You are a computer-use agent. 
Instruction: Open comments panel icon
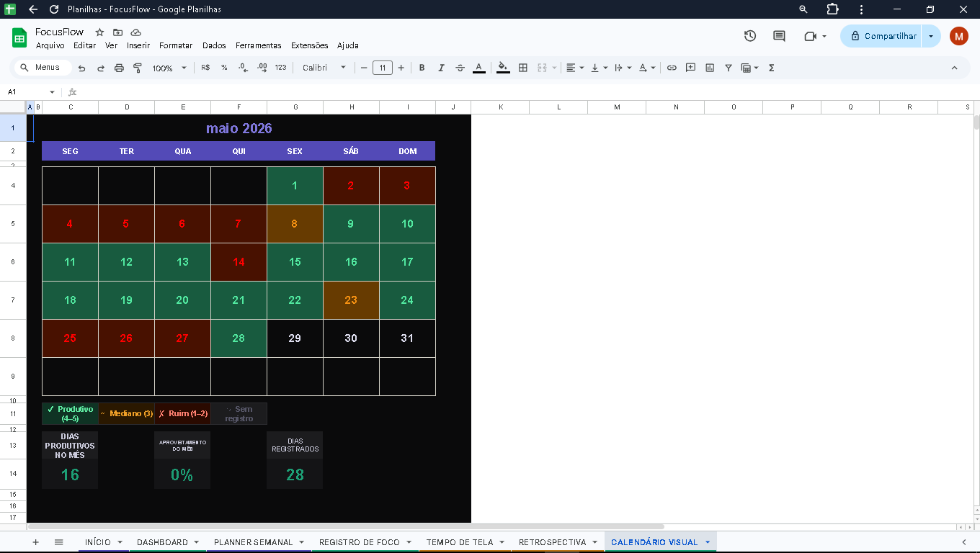tap(779, 36)
